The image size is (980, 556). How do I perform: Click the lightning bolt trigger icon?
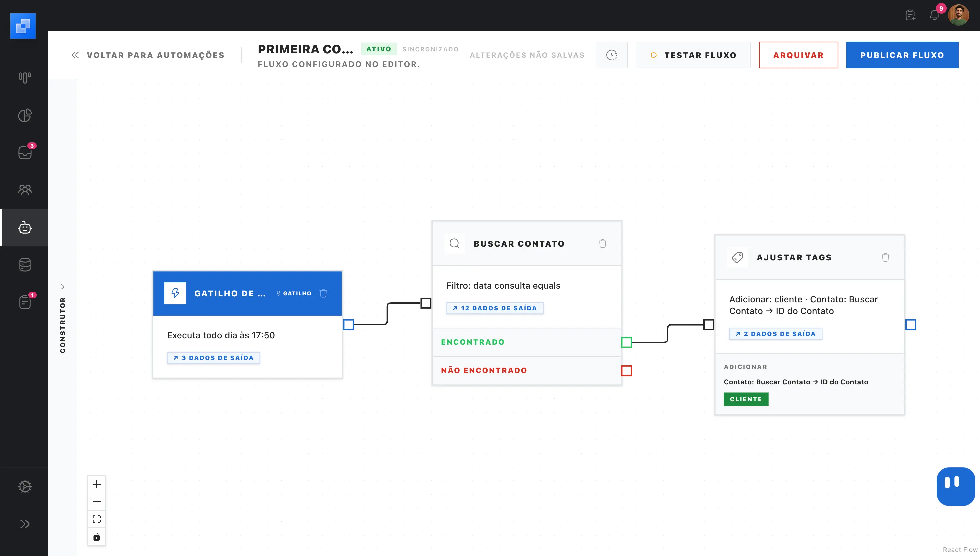[x=175, y=293]
